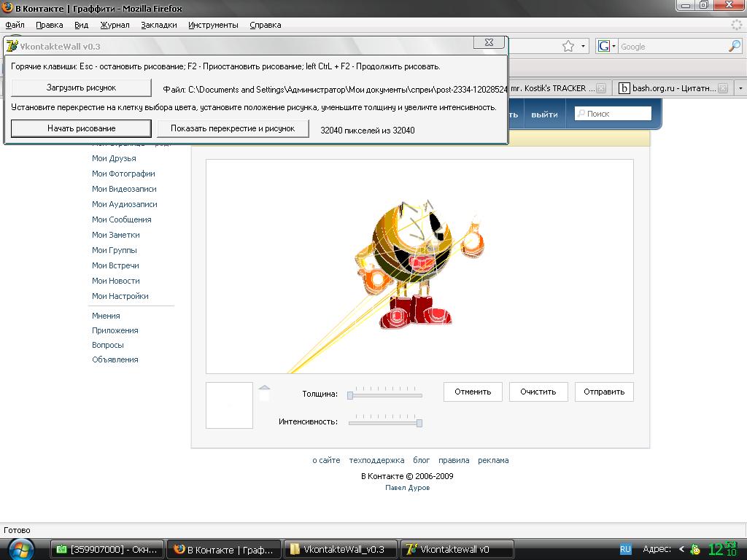The height and width of the screenshot is (560, 747).
Task: Open Мои Фотографии link
Action: 123,174
